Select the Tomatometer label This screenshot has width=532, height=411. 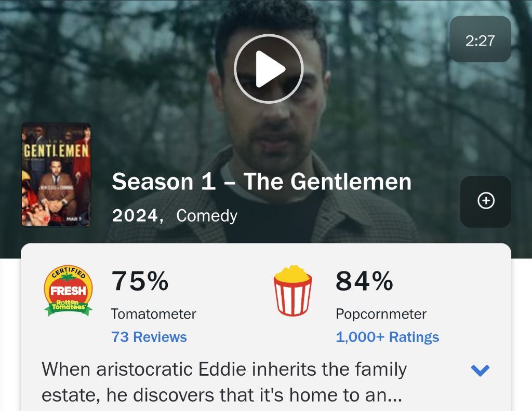pos(153,314)
